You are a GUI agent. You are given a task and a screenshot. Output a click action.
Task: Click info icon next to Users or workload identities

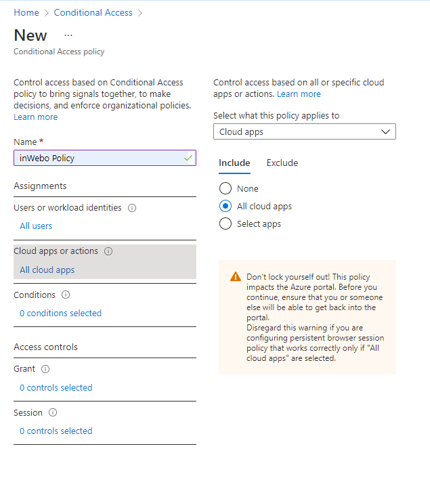pos(132,208)
